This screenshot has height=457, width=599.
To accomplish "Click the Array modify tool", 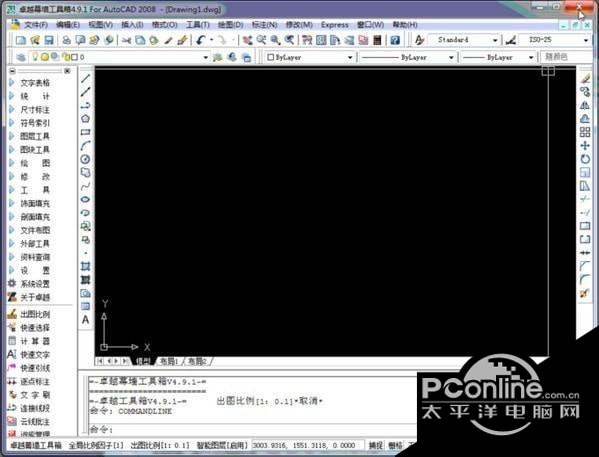I will (x=585, y=132).
